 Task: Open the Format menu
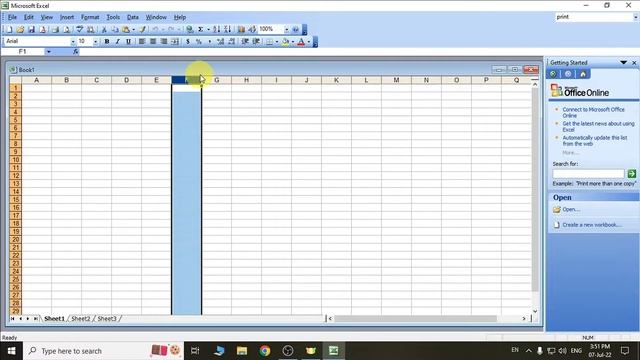coord(90,17)
